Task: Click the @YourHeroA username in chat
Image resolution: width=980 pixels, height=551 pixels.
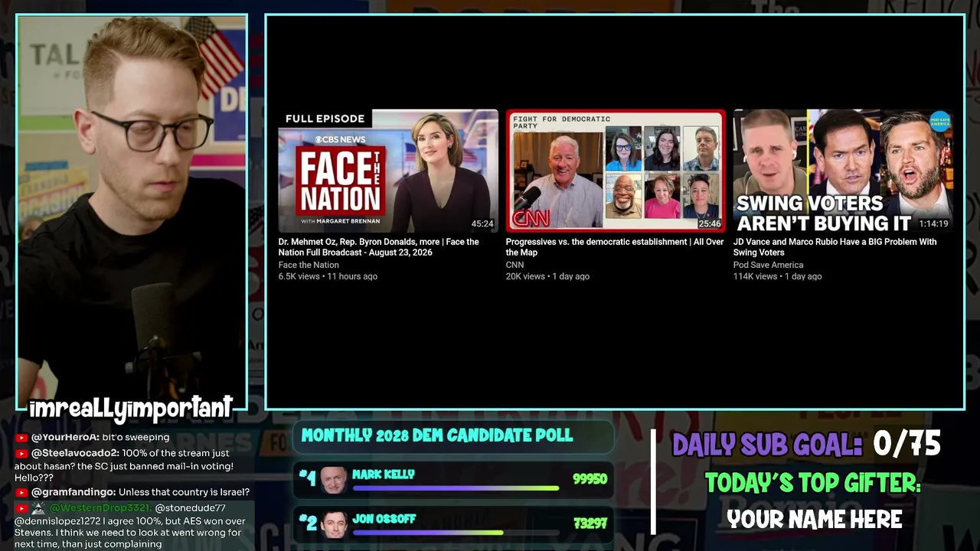Action: 65,438
